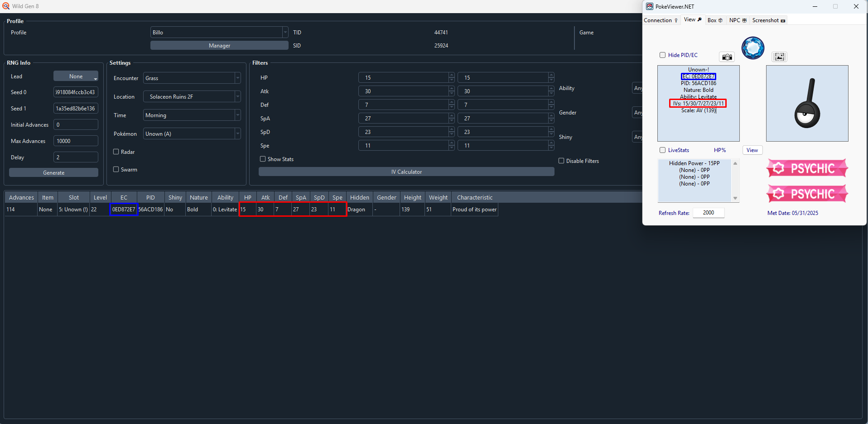This screenshot has width=868, height=424.
Task: Click the Dragon hidden power cell
Action: 359,210
